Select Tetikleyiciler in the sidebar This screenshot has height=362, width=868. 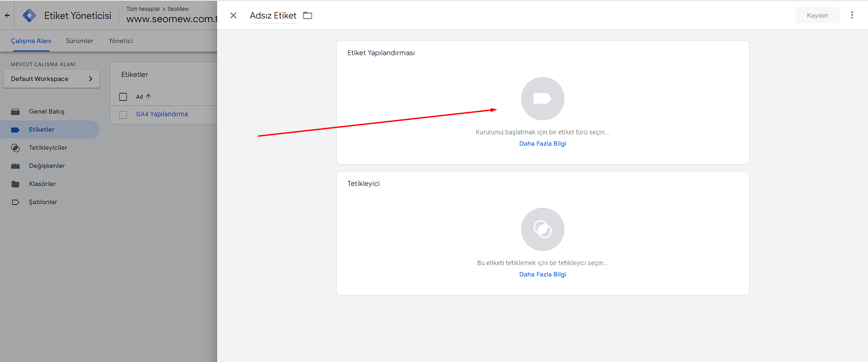tap(48, 148)
